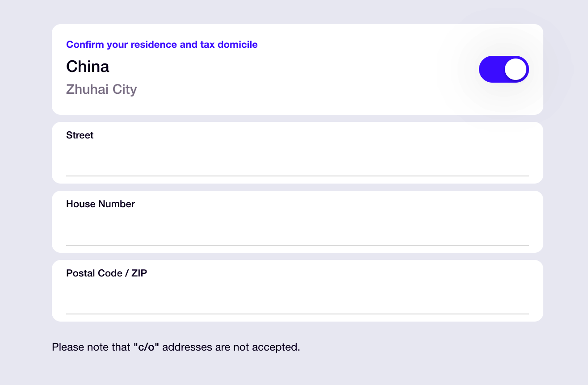Click the "Please note that" notice text
The width and height of the screenshot is (588, 385).
click(91, 347)
